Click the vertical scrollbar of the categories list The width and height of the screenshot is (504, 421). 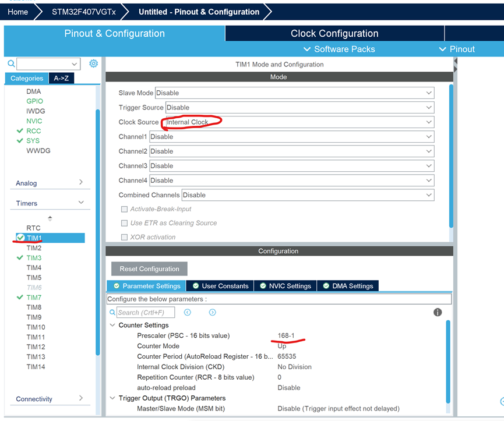(x=98, y=232)
